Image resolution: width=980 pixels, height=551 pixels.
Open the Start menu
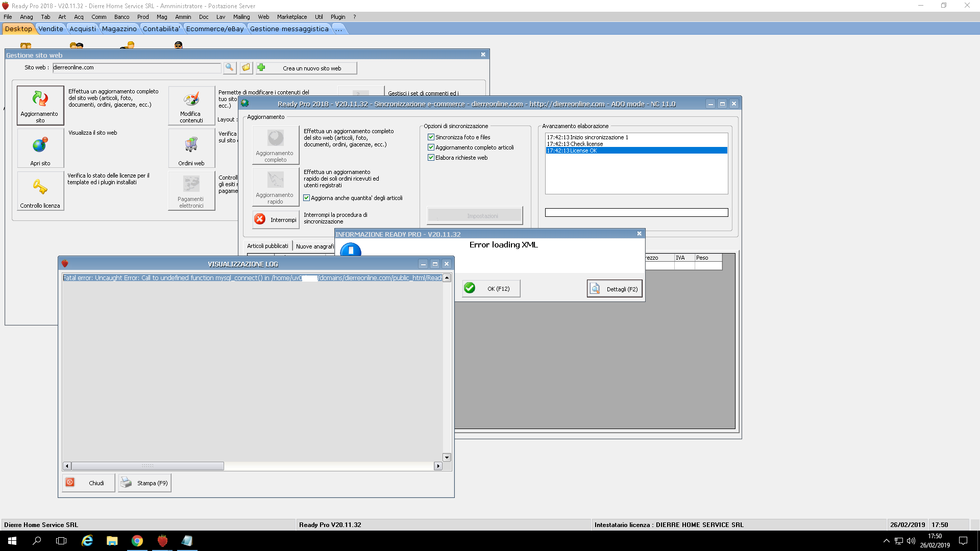pyautogui.click(x=12, y=540)
